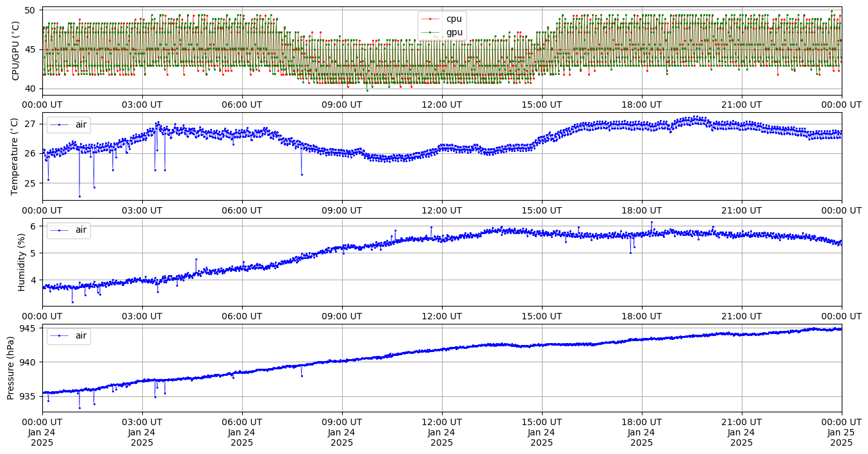
Task: Click the 5 tick on Humidity axis
Action: (35, 253)
